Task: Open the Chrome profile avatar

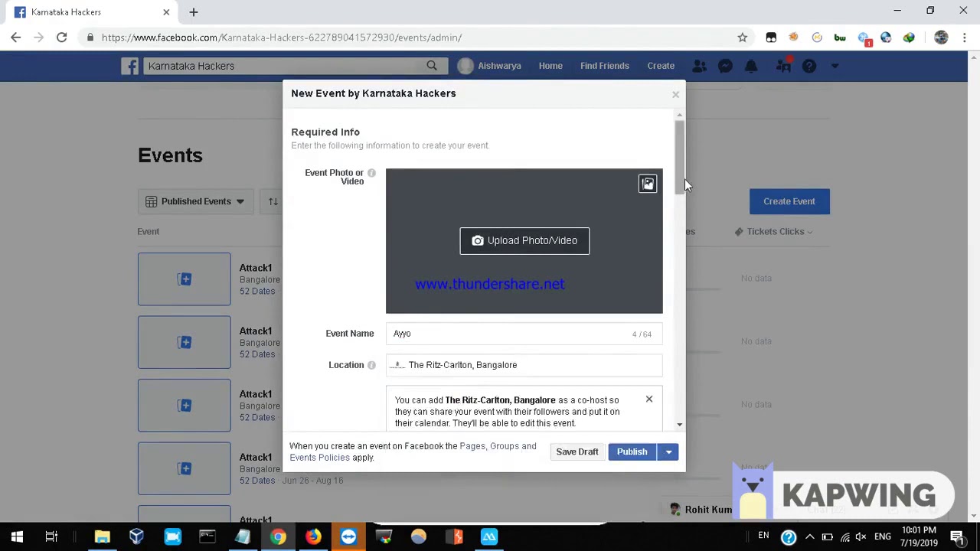Action: [941, 37]
